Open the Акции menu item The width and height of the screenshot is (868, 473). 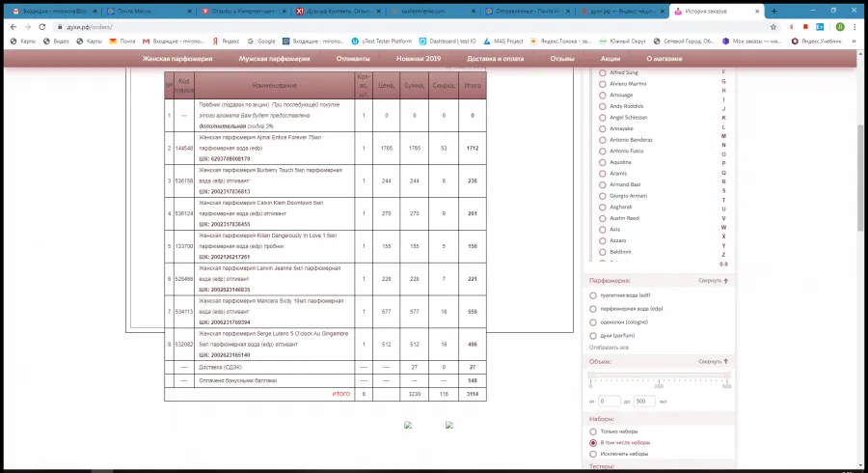point(610,58)
